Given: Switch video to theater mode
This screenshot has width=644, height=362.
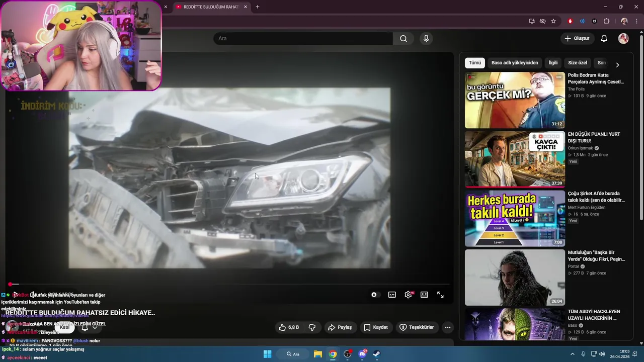Looking at the screenshot, I should coord(424,295).
